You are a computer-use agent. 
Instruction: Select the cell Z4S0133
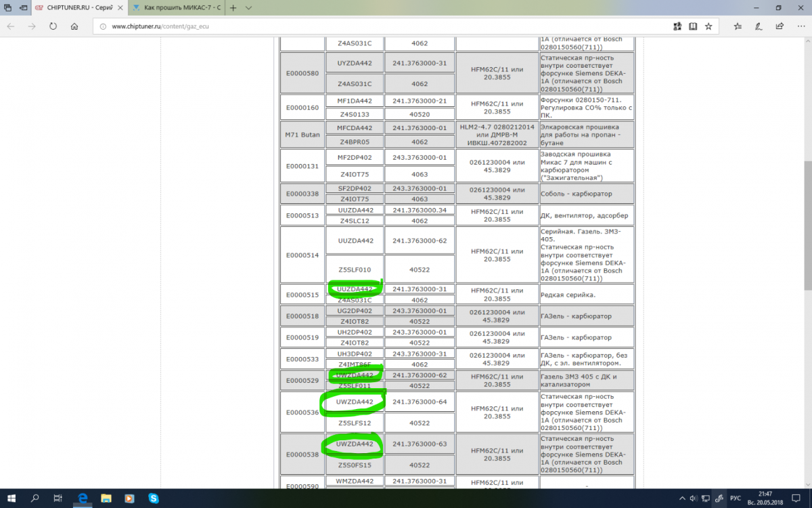coord(355,114)
